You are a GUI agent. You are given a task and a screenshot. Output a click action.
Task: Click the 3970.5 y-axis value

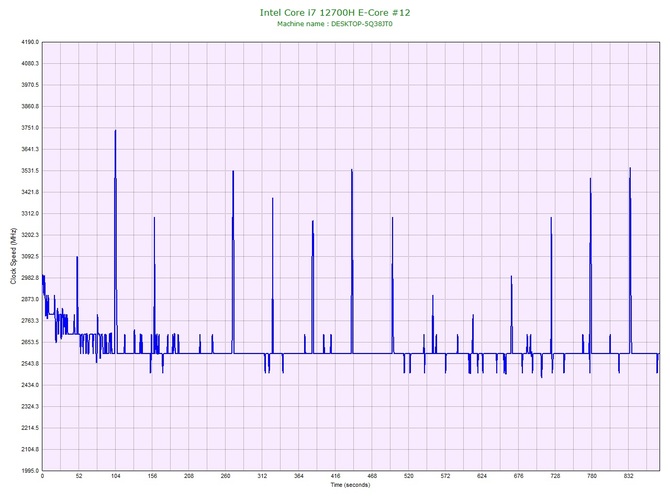30,85
